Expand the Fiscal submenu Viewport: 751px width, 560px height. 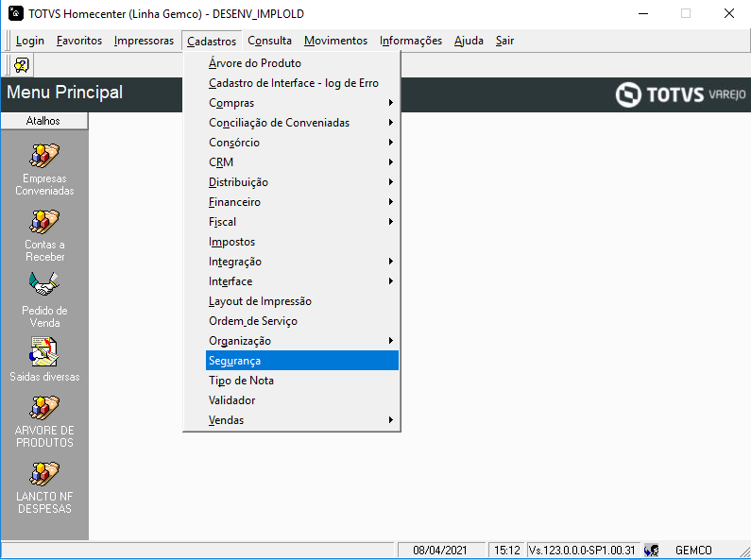(x=302, y=222)
